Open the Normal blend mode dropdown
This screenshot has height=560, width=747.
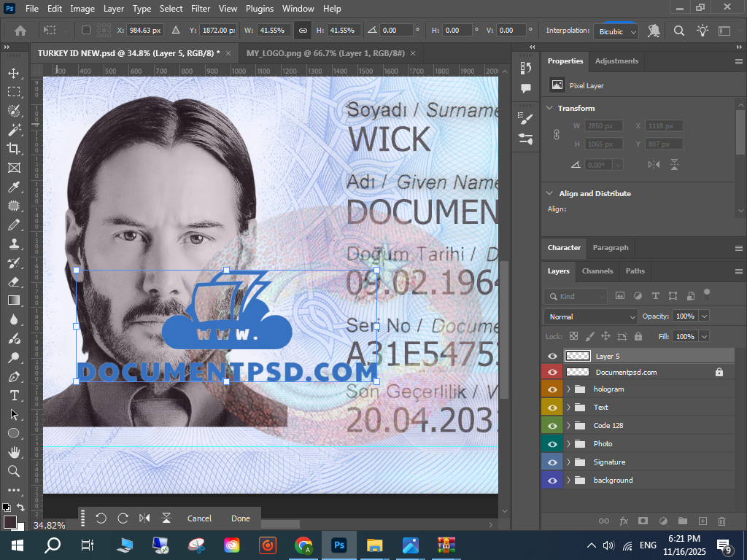pos(590,316)
